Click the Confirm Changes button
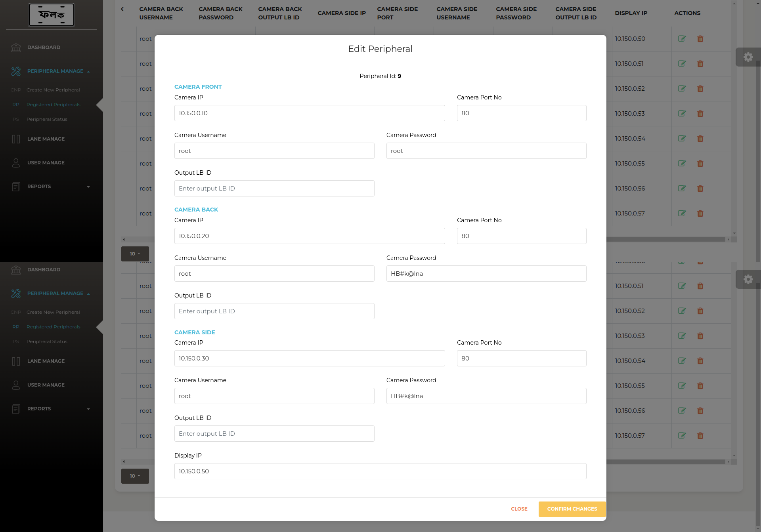The height and width of the screenshot is (532, 761). 572,509
